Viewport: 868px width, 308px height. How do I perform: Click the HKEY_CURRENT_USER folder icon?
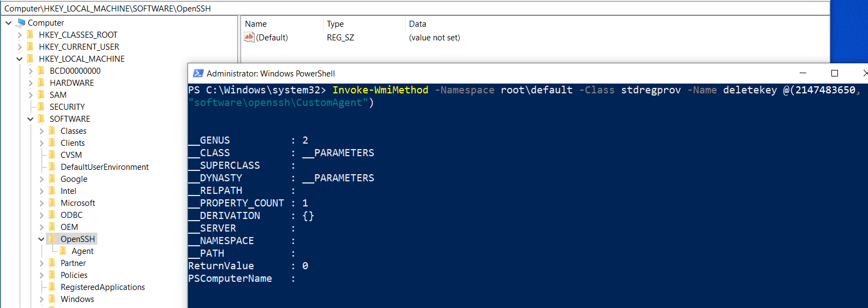pos(31,46)
